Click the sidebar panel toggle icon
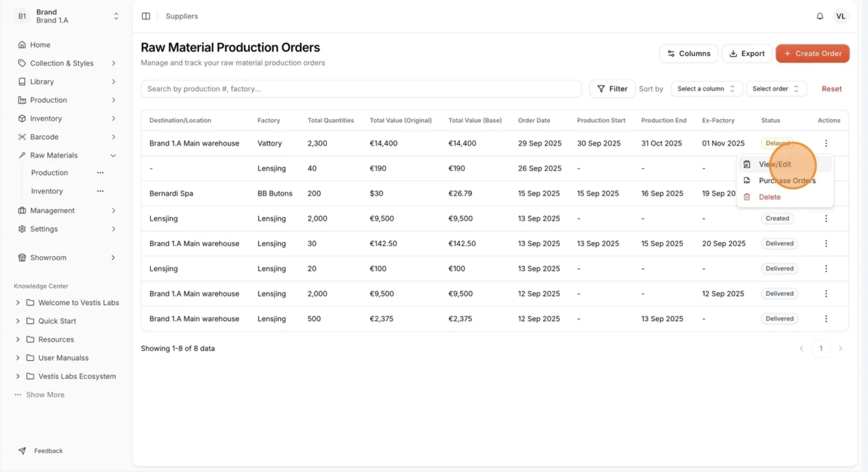Screen dimensions: 868x472 tap(146, 16)
